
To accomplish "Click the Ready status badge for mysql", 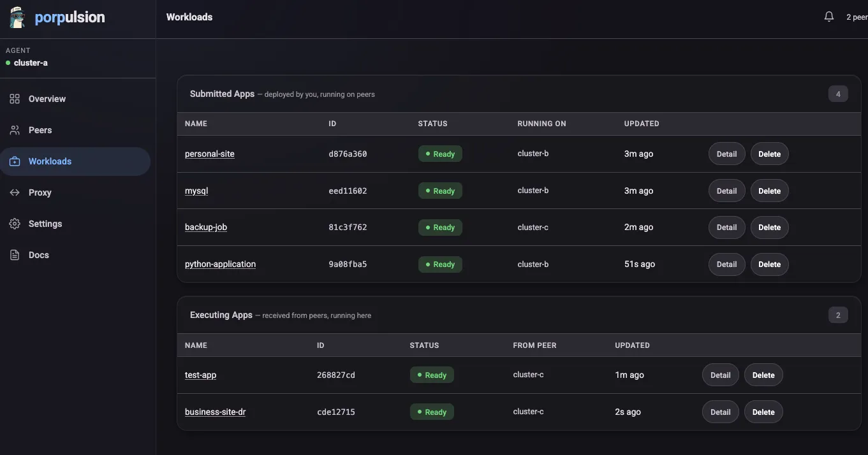I will [439, 191].
